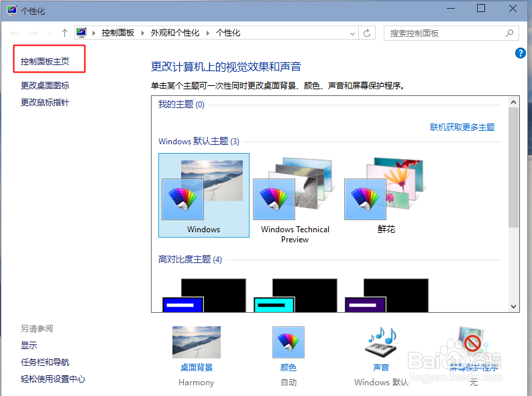This screenshot has width=532, height=396.
Task: Click the 高对比度主题 (4) group header
Action: [x=190, y=260]
